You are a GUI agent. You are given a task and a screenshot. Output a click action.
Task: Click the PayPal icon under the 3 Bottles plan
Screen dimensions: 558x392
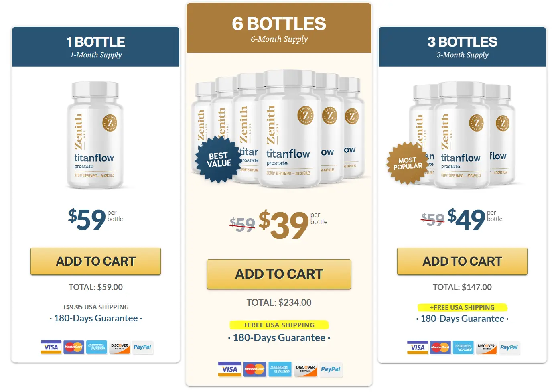(509, 347)
